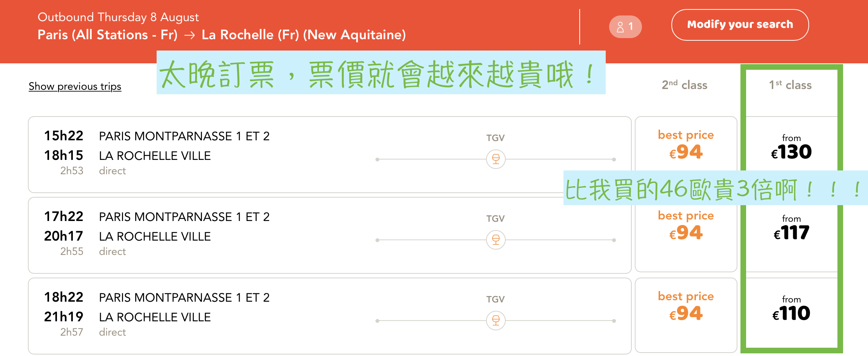Click the arrow between Paris and La Rochelle

tap(189, 35)
